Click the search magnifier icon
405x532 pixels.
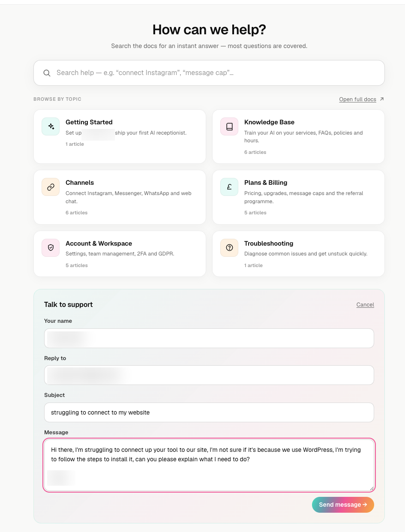(47, 73)
